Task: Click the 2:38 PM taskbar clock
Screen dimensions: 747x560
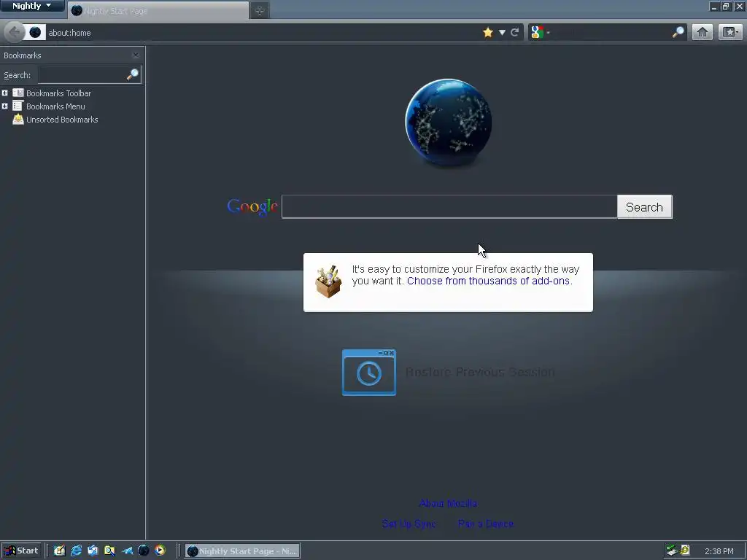Action: point(719,551)
